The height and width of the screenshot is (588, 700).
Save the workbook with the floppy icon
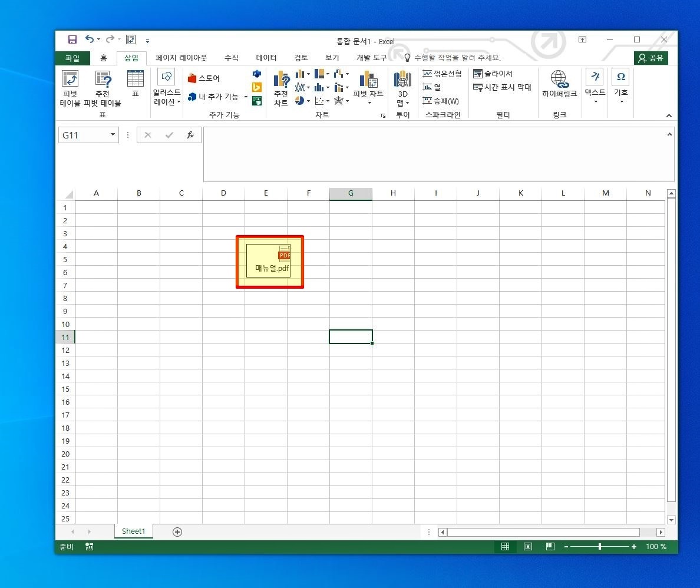72,39
